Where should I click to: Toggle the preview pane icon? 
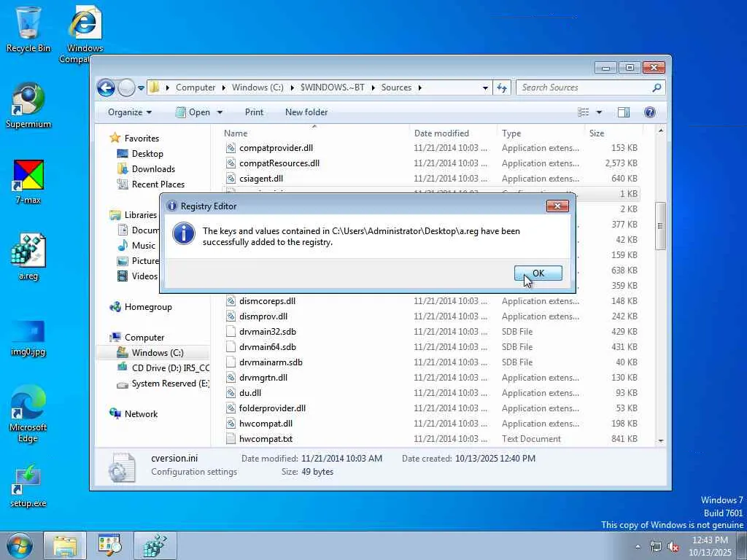tap(624, 112)
